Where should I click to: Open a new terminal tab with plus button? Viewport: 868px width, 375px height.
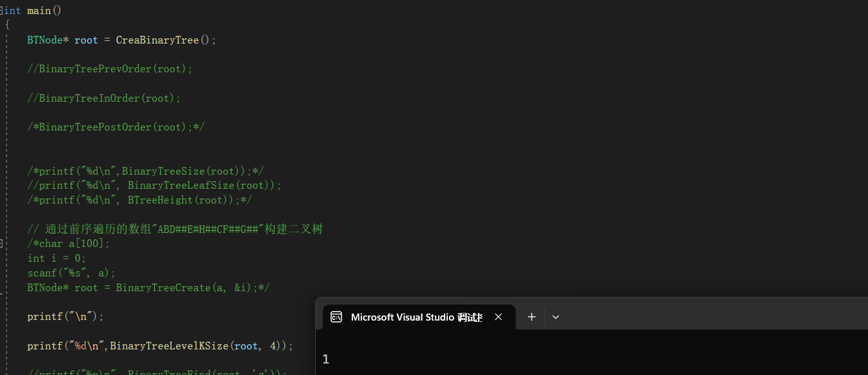coord(531,317)
